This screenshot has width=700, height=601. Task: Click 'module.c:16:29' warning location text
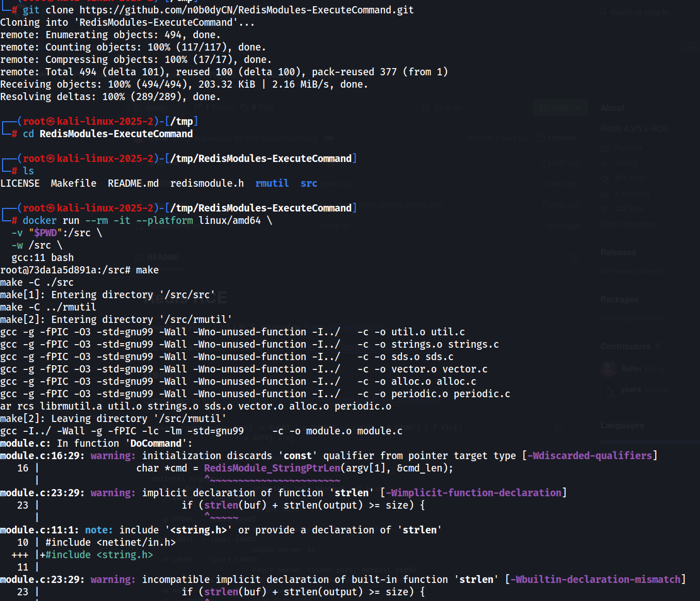click(43, 456)
